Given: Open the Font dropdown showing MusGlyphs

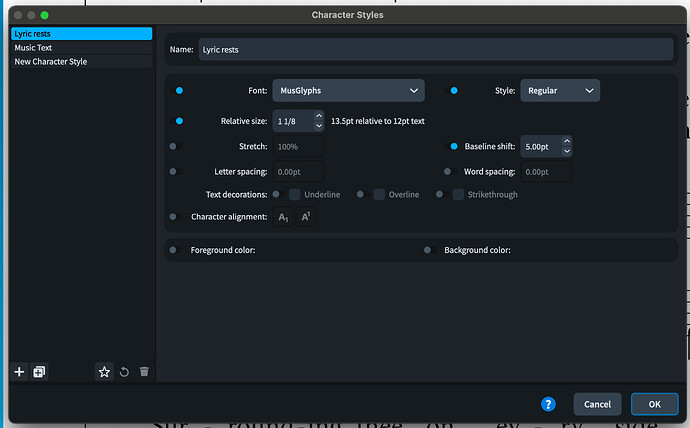Looking at the screenshot, I should click(x=349, y=91).
